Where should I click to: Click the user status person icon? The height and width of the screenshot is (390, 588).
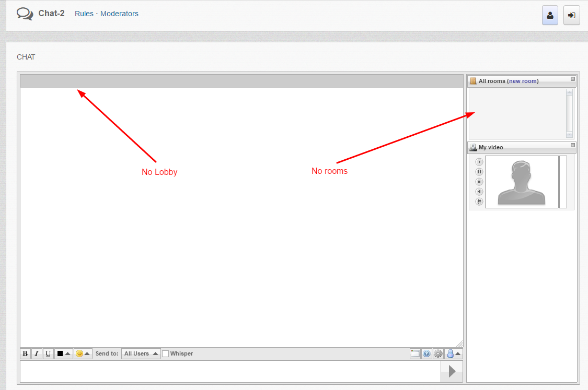[450, 353]
